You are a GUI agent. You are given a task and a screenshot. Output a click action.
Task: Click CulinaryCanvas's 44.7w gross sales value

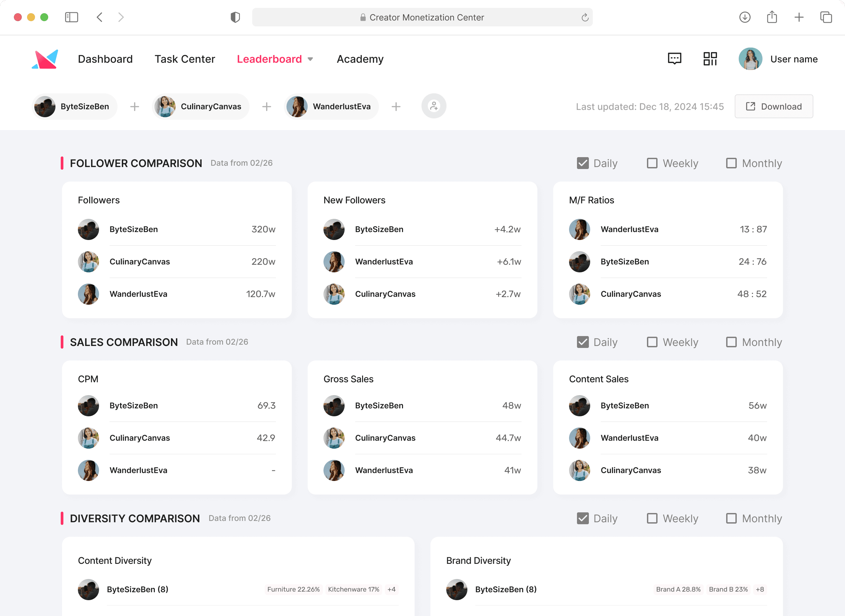[x=508, y=438]
